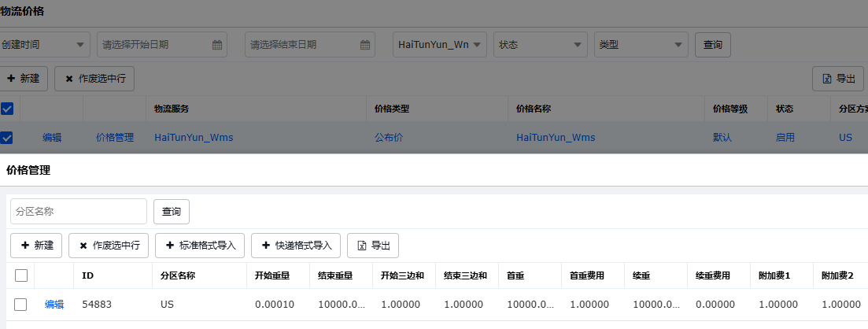Click 价格等级 column header
This screenshot has height=329, width=868.
(x=731, y=109)
